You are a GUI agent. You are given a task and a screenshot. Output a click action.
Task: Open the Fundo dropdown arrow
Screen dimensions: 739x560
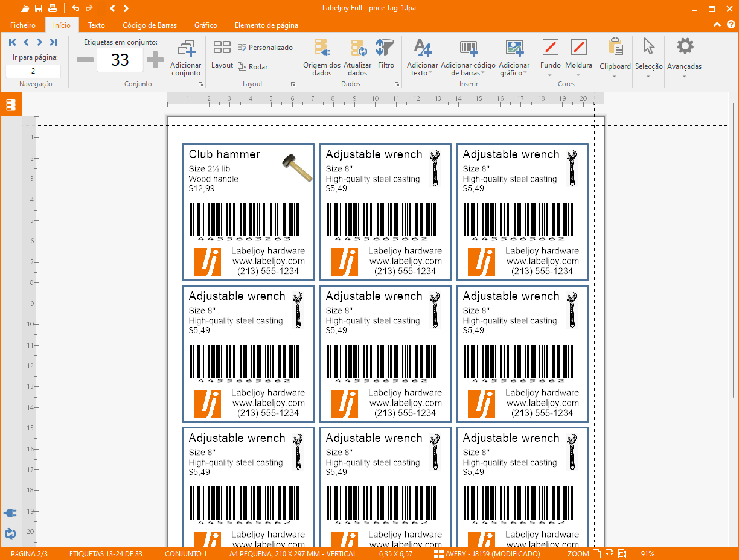coord(550,76)
